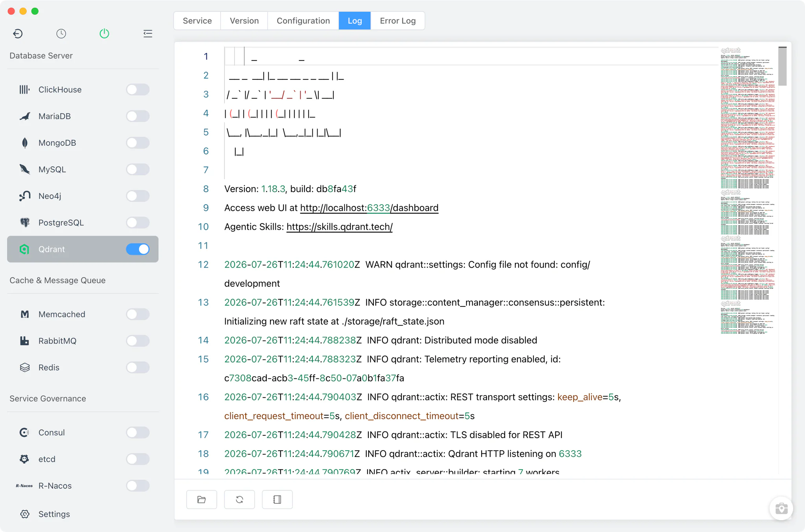Click the Consul icon
The height and width of the screenshot is (532, 805).
(x=24, y=433)
